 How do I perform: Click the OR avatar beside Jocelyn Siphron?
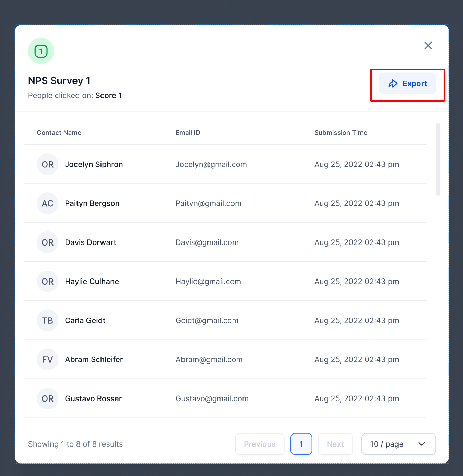point(48,164)
